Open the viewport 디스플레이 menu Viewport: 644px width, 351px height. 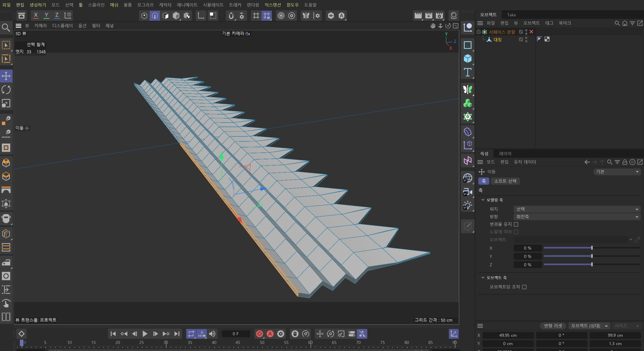[x=62, y=26]
